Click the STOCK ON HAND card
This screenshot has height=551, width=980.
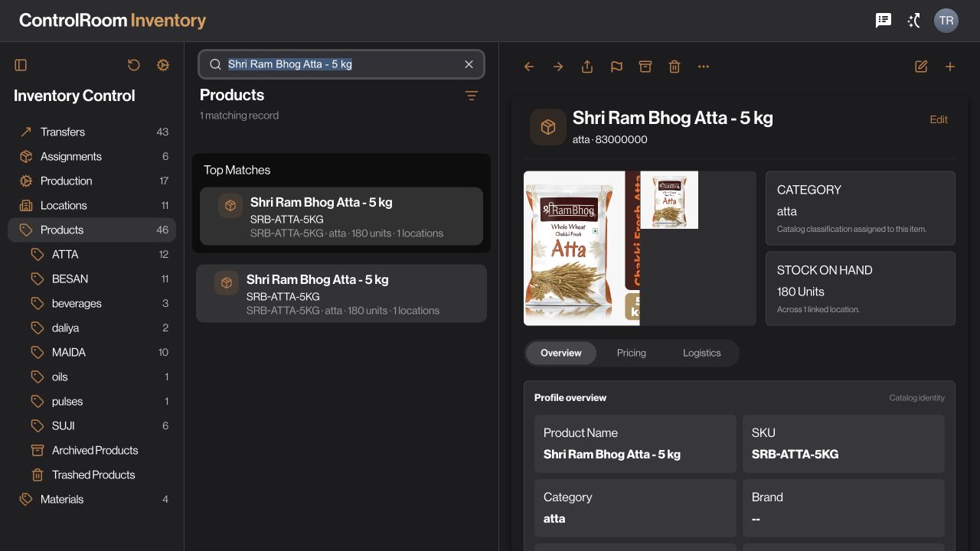(x=861, y=289)
